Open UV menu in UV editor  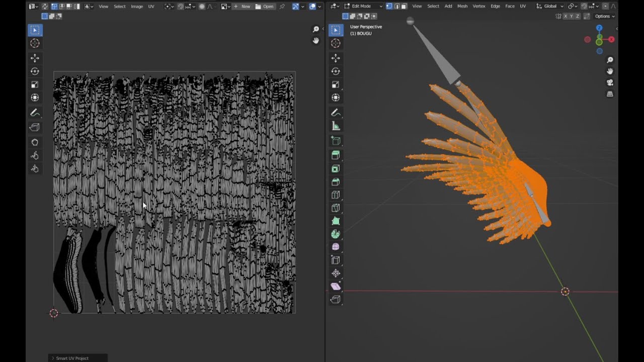[151, 7]
